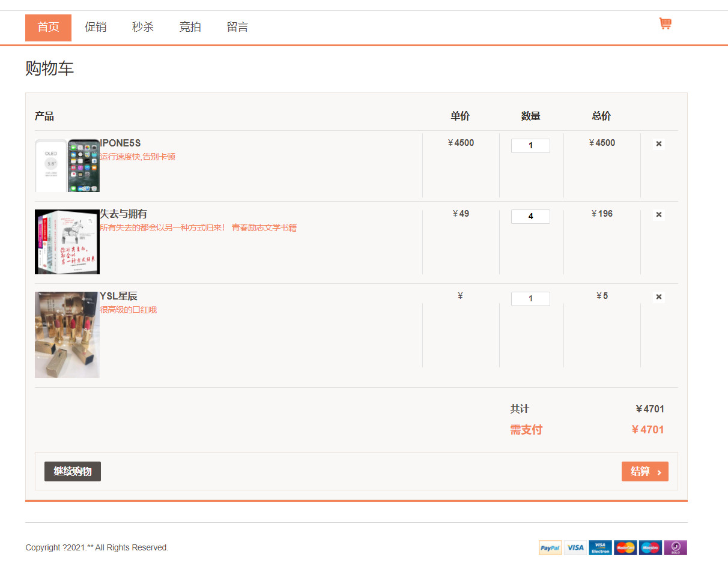The width and height of the screenshot is (728, 563).
Task: Click the orange ￥4701 payable amount
Action: click(x=648, y=430)
